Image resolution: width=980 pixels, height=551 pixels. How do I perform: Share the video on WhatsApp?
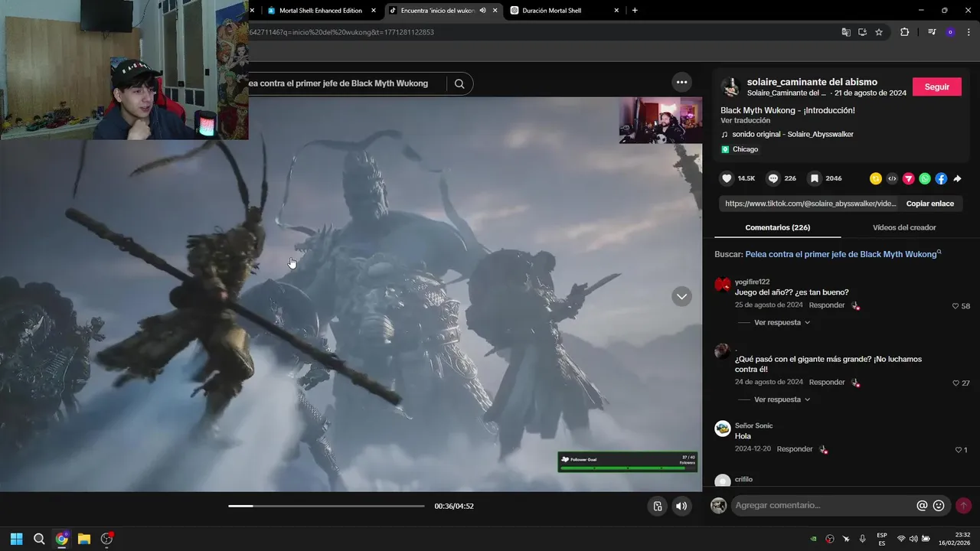[925, 178]
